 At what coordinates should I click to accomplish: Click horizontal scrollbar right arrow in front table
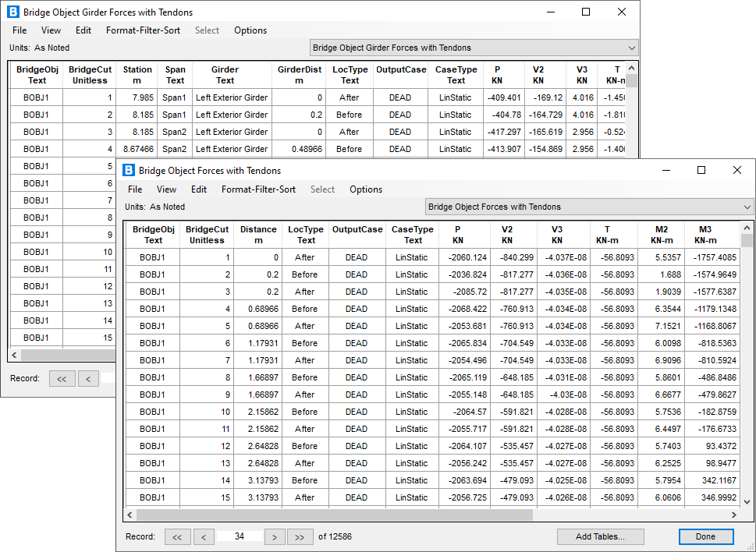click(x=734, y=515)
